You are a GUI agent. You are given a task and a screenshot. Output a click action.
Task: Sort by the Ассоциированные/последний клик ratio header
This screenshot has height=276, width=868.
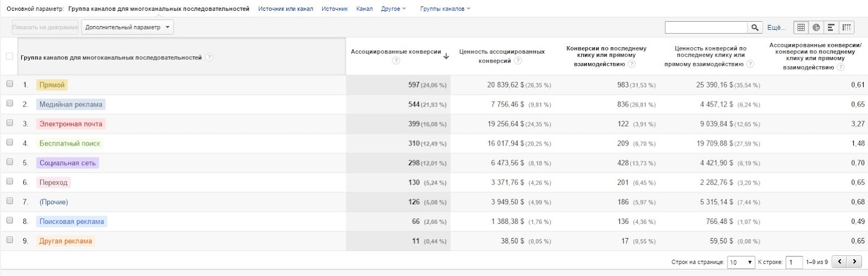click(x=815, y=56)
